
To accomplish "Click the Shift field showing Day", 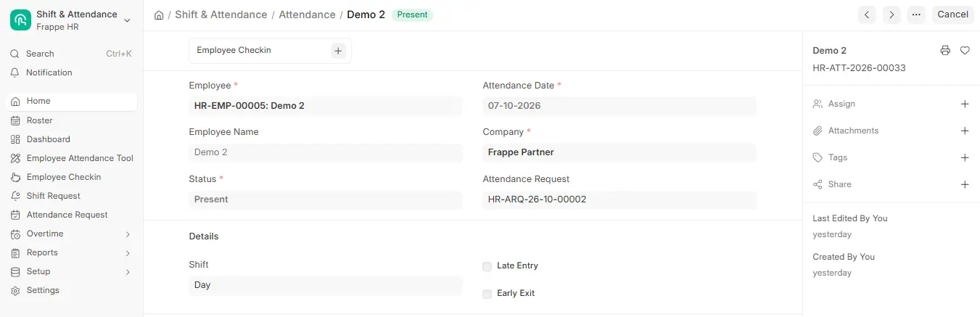I will (x=326, y=285).
